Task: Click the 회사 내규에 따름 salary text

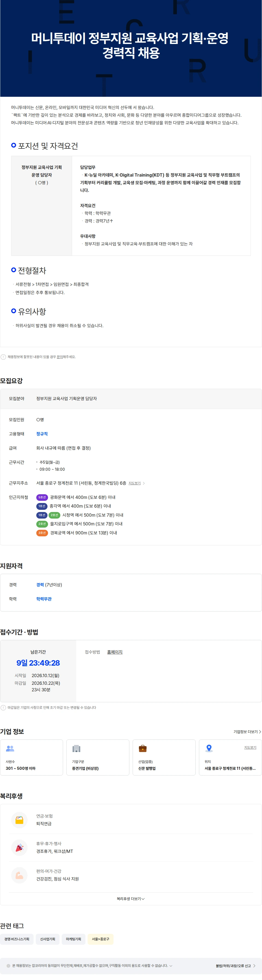Action: [63, 448]
